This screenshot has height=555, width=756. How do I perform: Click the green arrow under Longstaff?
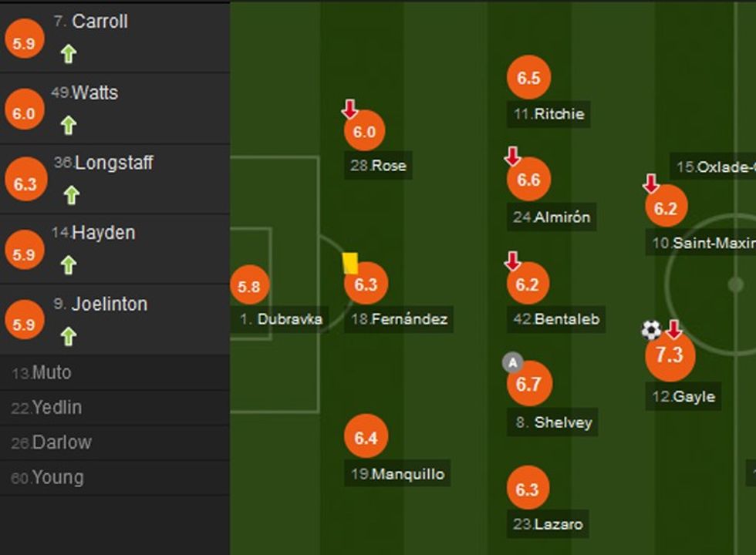pos(71,195)
